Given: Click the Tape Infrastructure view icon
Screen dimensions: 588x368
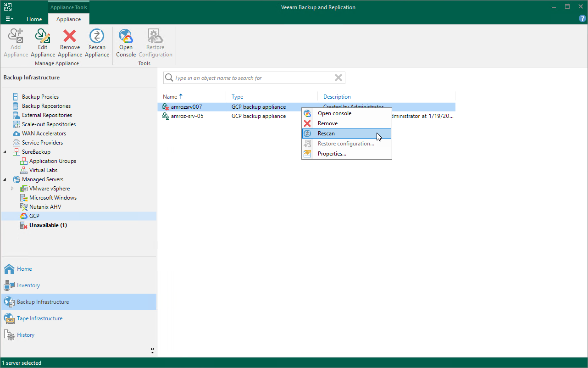Looking at the screenshot, I should (9, 318).
